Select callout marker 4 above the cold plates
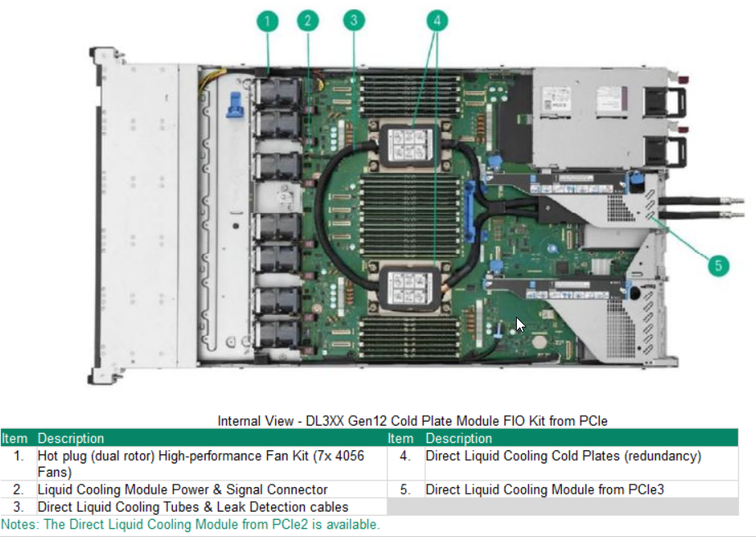756x537 pixels. click(439, 20)
